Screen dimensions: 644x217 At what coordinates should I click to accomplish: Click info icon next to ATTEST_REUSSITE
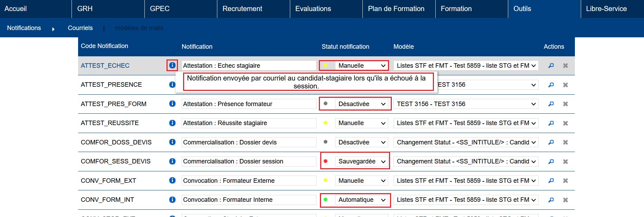coord(172,123)
